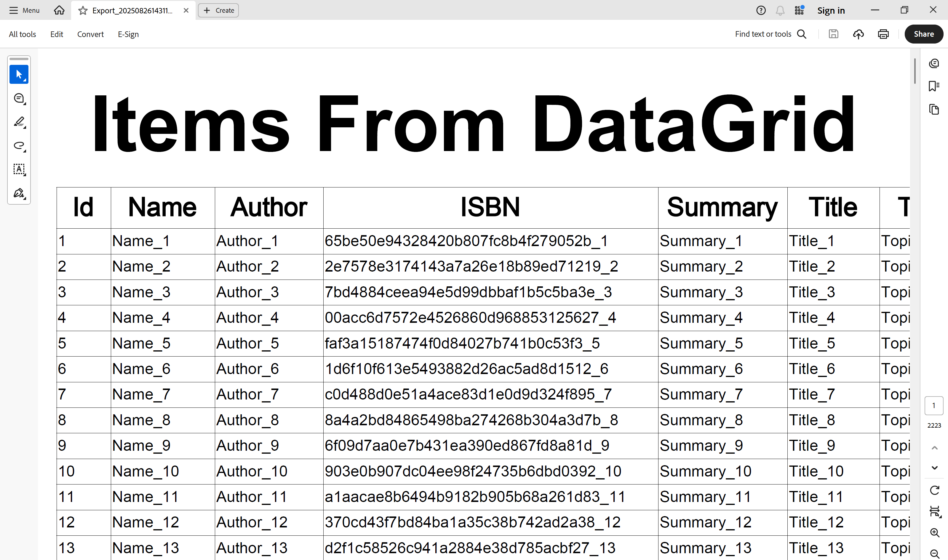Select the arrow Selection tool
The height and width of the screenshot is (560, 948).
click(18, 74)
